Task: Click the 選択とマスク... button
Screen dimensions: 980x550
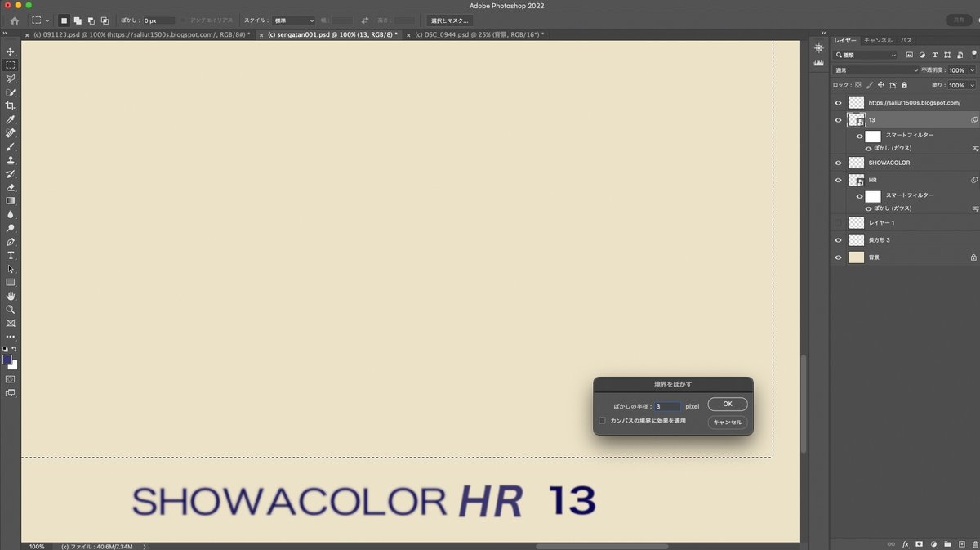Action: [450, 20]
